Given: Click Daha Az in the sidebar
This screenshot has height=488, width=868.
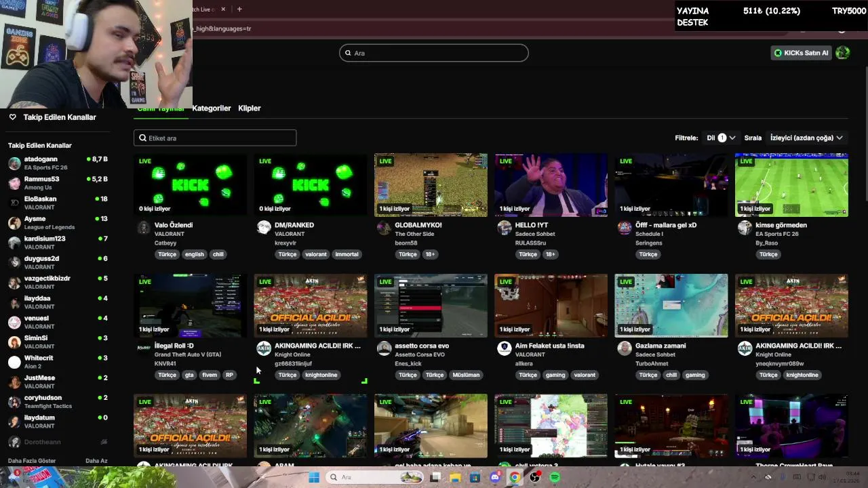Looking at the screenshot, I should (x=96, y=461).
